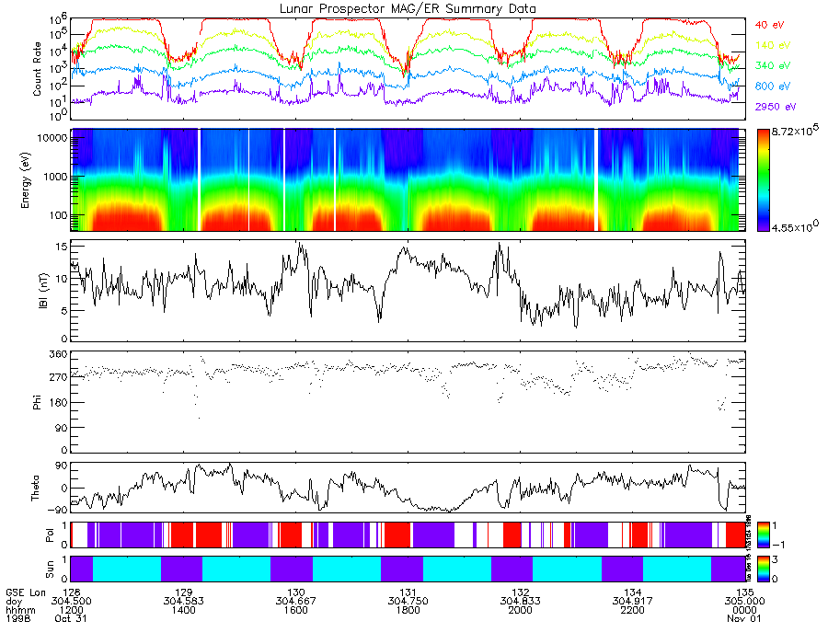Click the GSE longitude value '132'
Screen dimensions: 828x644
coord(520,592)
